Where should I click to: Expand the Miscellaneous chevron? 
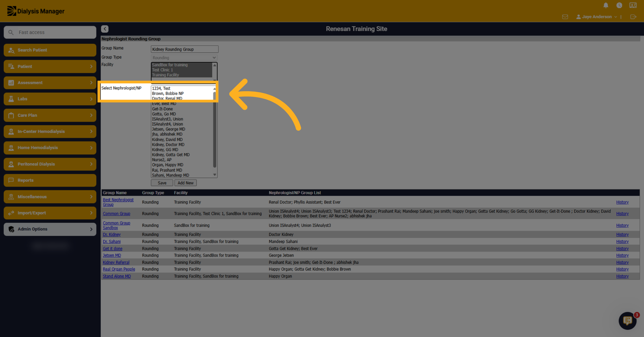pyautogui.click(x=91, y=197)
